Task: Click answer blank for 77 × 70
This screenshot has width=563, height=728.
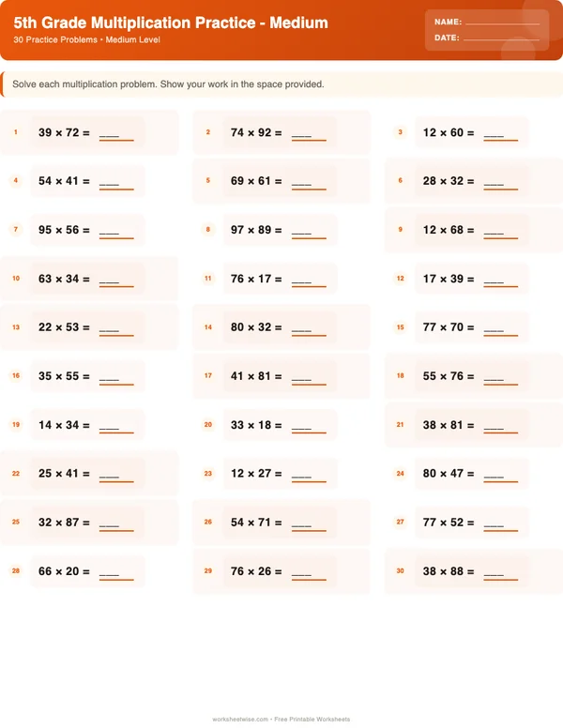Action: pyautogui.click(x=500, y=328)
